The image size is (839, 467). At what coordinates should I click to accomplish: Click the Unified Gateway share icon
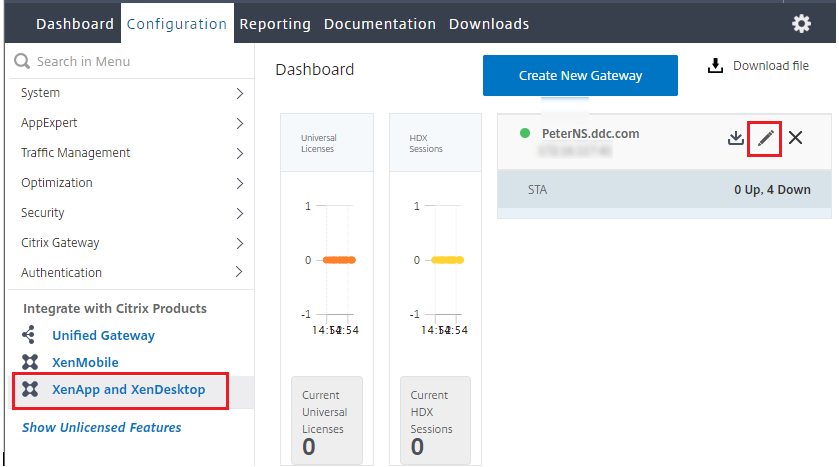pos(29,336)
